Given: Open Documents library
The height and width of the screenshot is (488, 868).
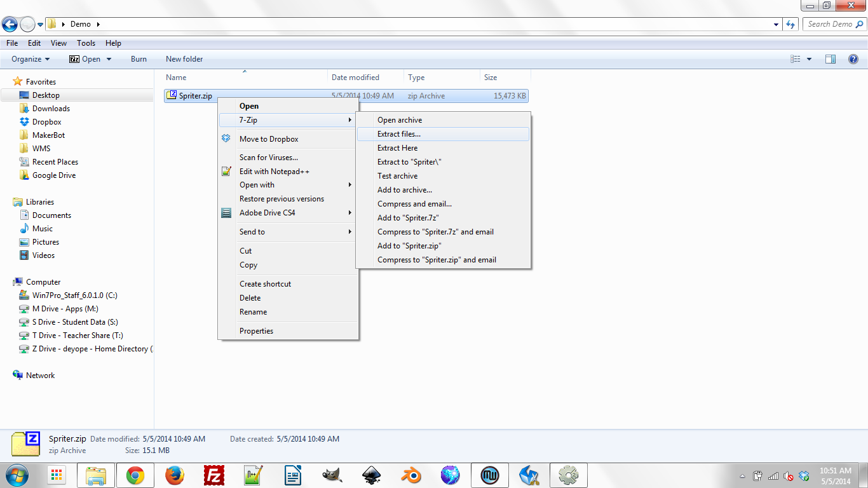Looking at the screenshot, I should pos(51,215).
